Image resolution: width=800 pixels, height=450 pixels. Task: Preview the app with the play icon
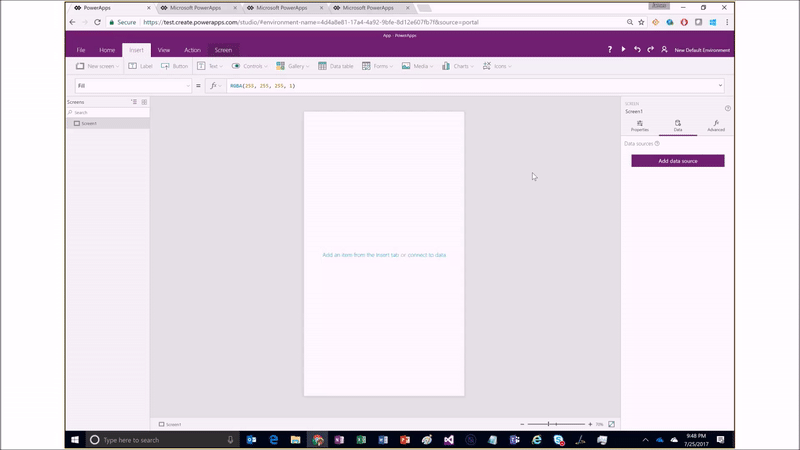(x=623, y=49)
